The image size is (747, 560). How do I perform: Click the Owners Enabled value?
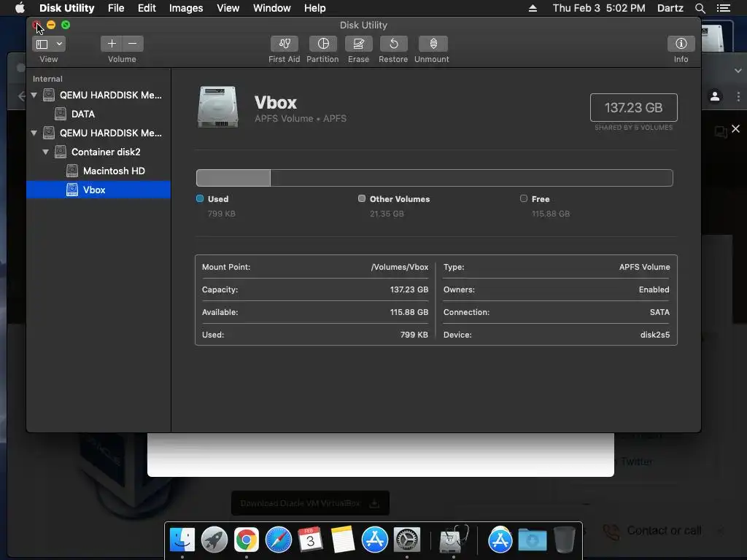(654, 289)
